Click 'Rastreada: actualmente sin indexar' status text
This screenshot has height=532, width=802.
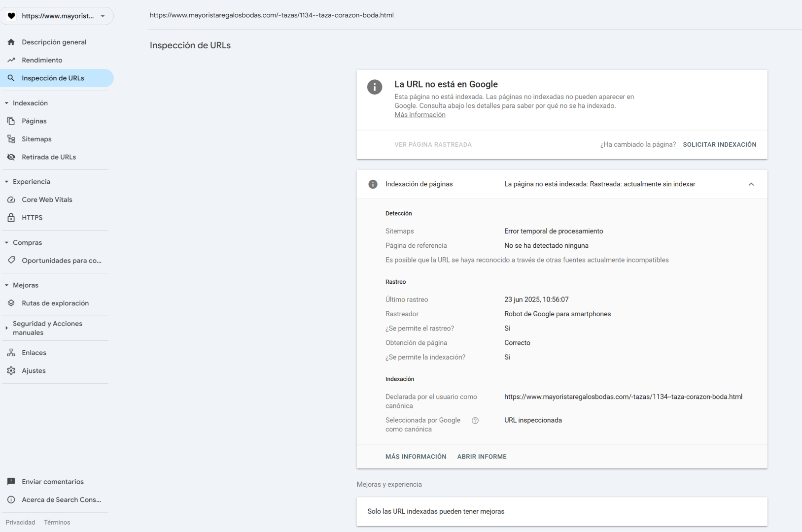pos(643,184)
